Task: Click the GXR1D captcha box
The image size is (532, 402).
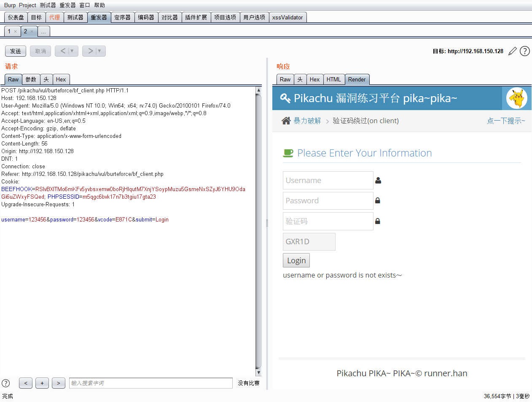Action: [x=309, y=242]
